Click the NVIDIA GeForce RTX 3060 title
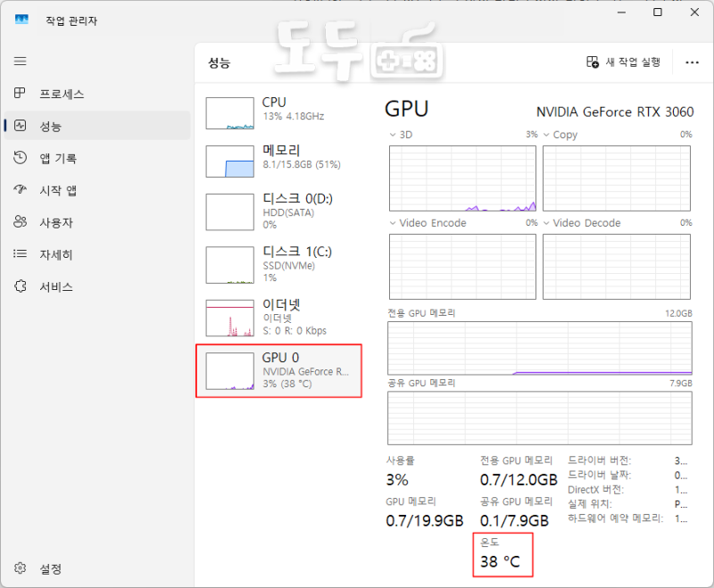The height and width of the screenshot is (588, 714). click(x=615, y=112)
